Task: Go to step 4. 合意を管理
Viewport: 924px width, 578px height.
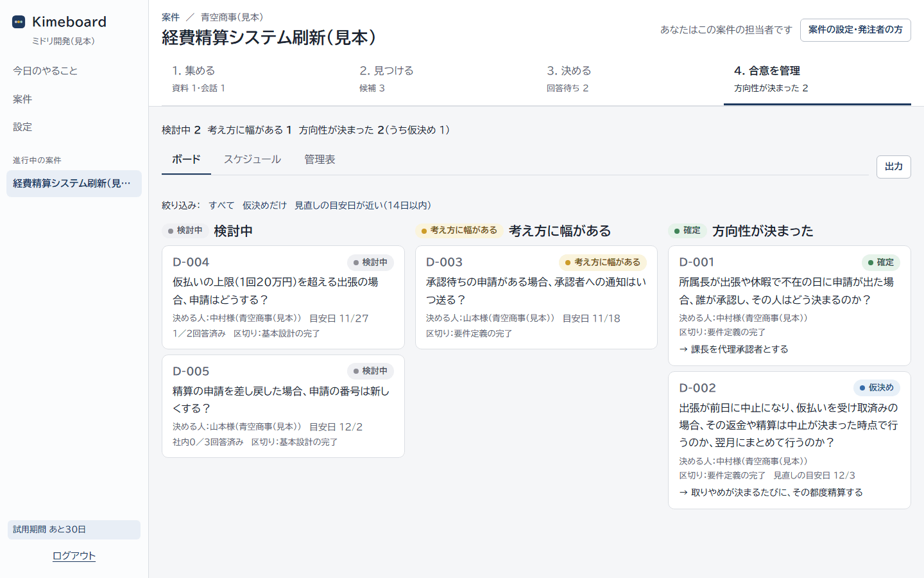Action: pyautogui.click(x=817, y=79)
